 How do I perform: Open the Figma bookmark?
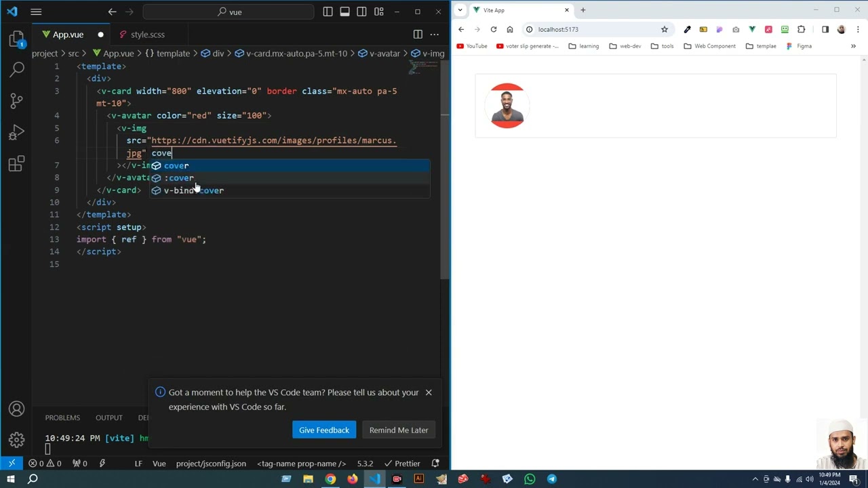click(799, 46)
